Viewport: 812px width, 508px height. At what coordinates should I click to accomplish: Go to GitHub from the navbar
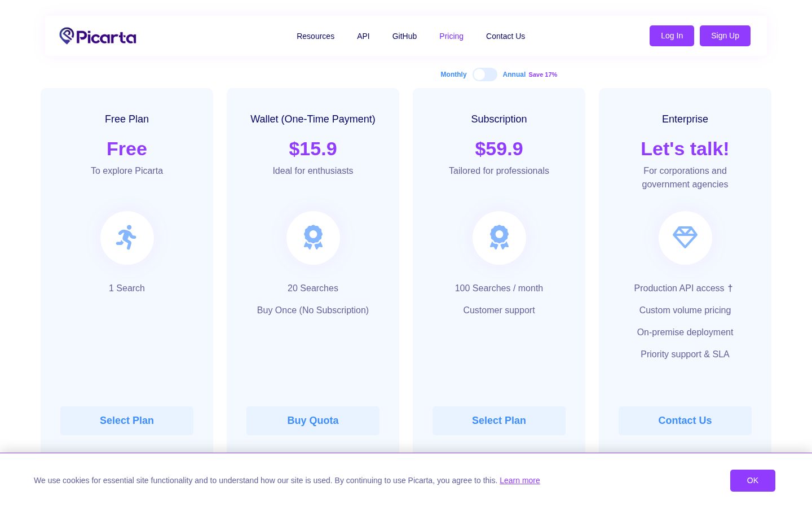tap(404, 36)
